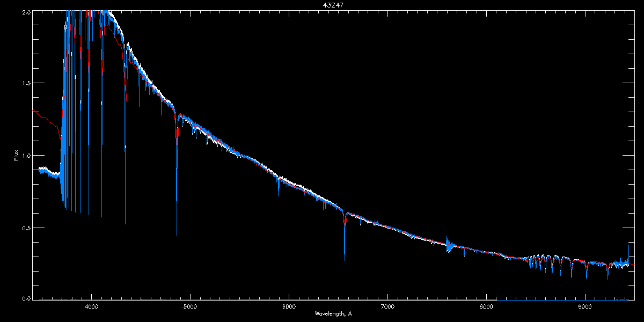
Task: Click the 8000 x-axis tick label
Action: tap(486, 306)
